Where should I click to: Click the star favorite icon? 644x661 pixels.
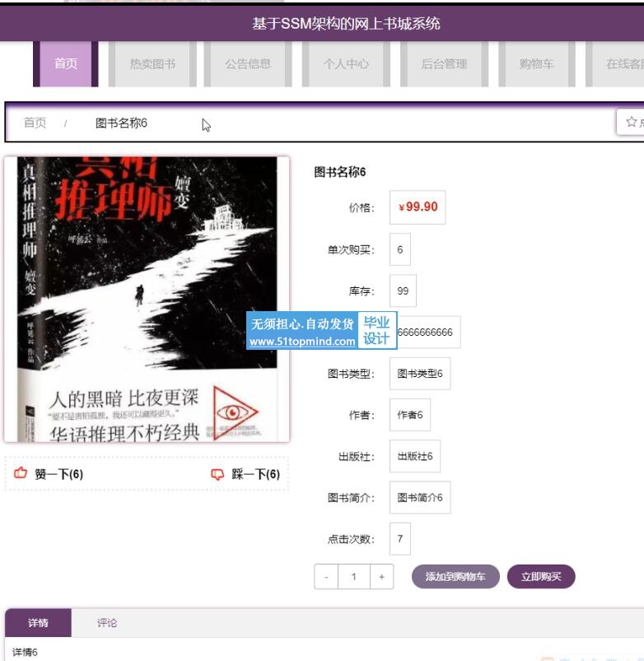(x=631, y=123)
